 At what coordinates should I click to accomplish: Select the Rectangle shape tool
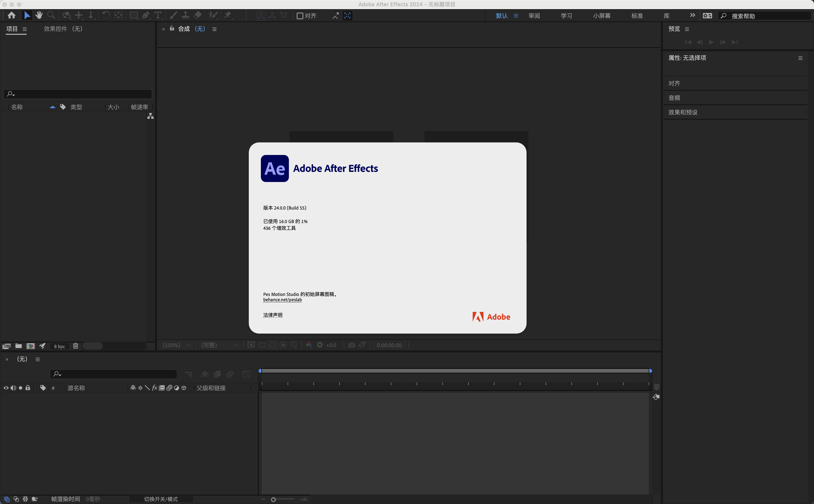[x=134, y=15]
